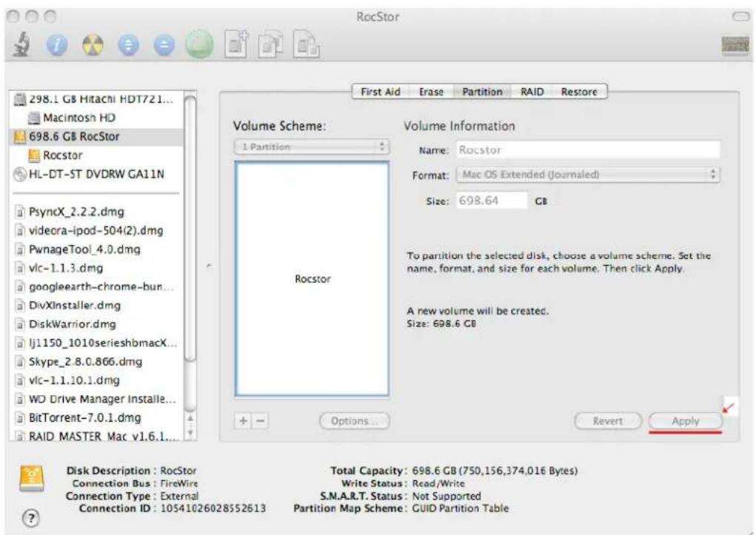Select 698.6 GB RocStor disk
This screenshot has height=535, width=756.
click(96, 136)
